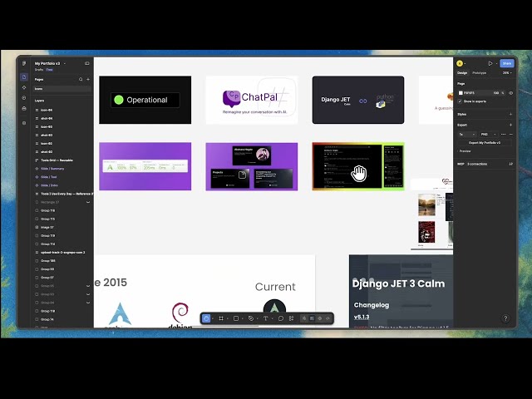
Task: Add an export setting with plus
Action: (510, 125)
